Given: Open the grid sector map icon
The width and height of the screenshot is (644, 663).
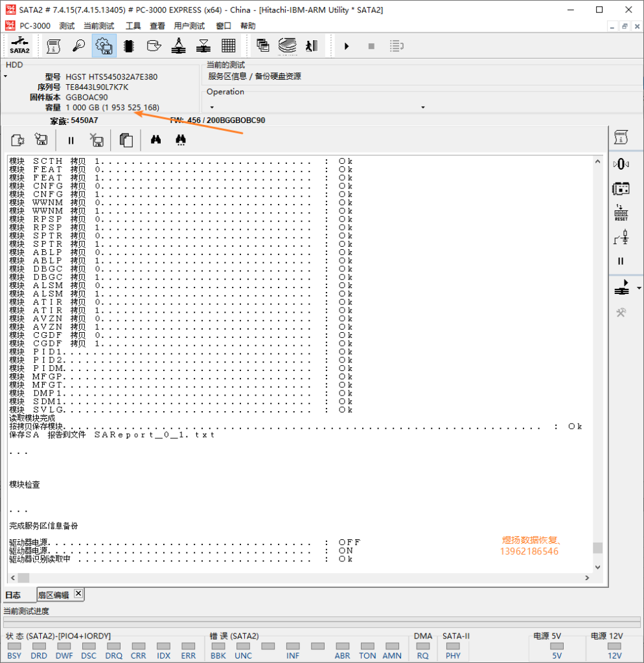Looking at the screenshot, I should point(229,46).
